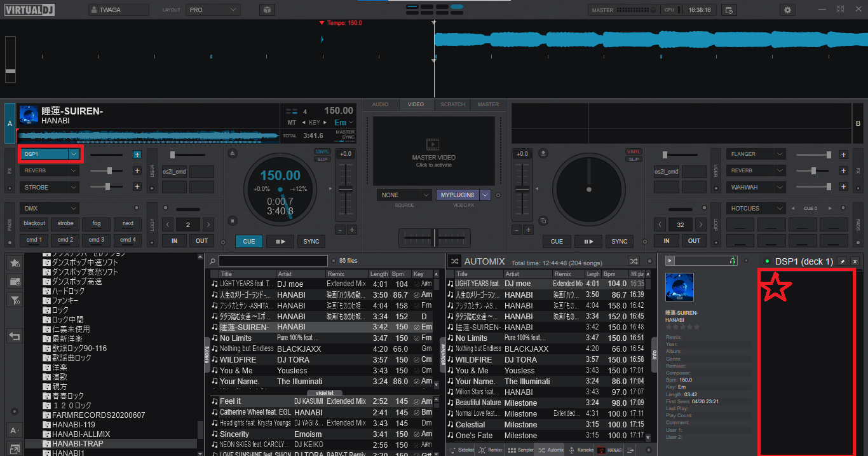Click the headphones icon in the prelisten bar
The image size is (868, 456).
coord(733,261)
